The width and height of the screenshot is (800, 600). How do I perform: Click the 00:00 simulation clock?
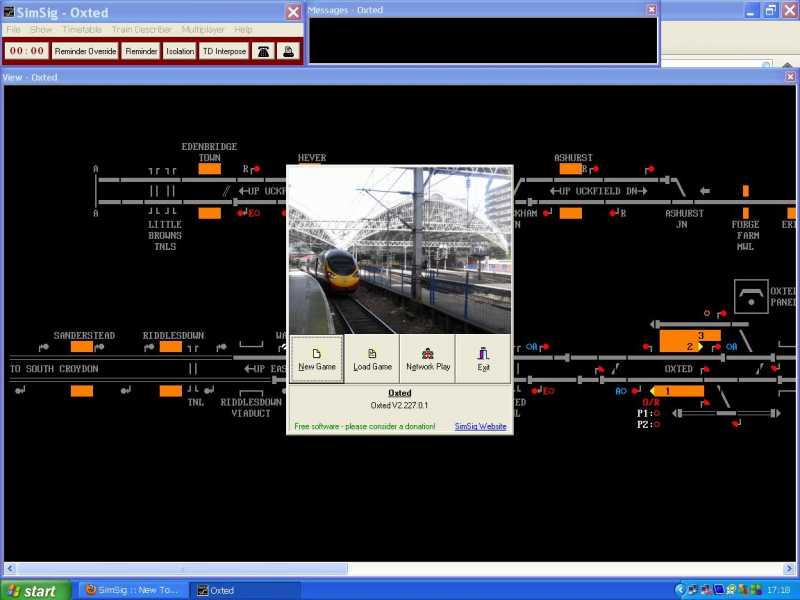27,51
